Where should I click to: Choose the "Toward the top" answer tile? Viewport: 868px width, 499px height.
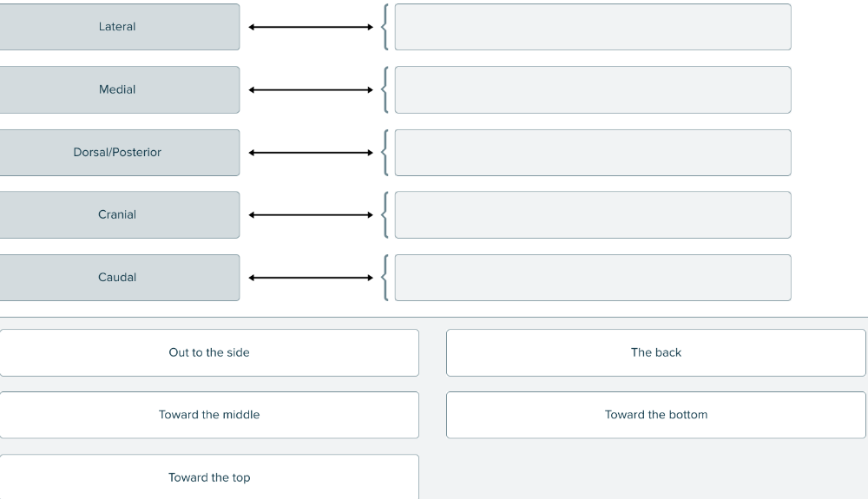coord(209,476)
